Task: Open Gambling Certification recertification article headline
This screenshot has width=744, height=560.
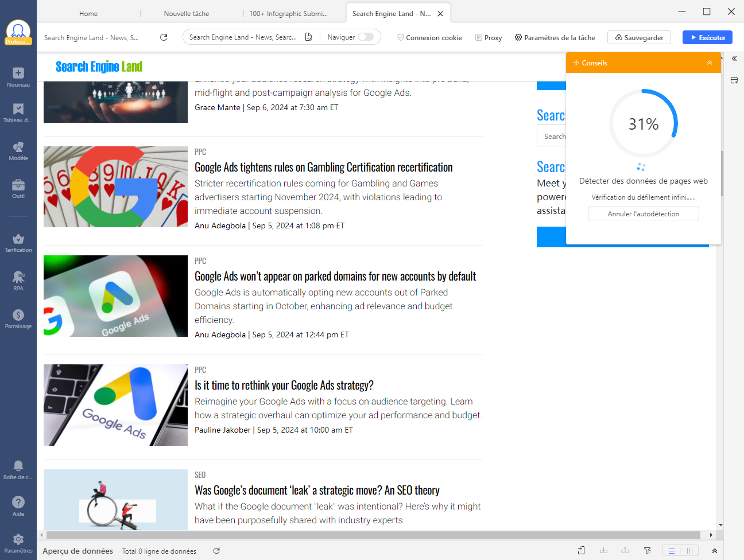Action: [324, 167]
